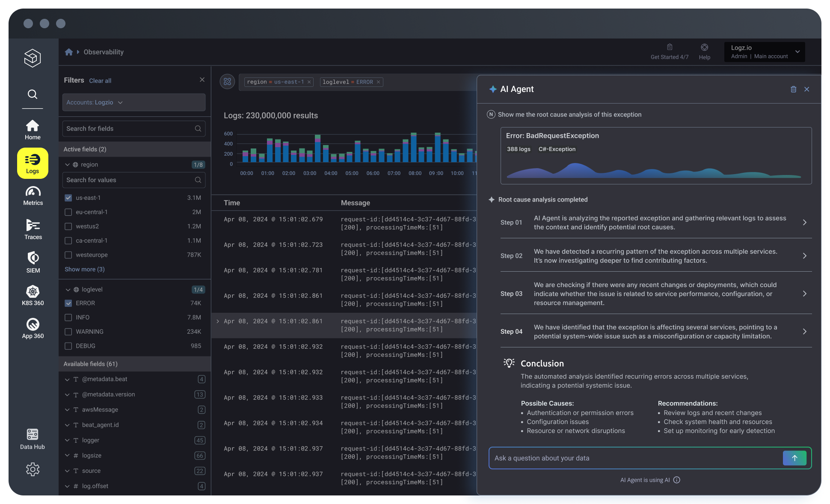Click Clear all to remove filters

tap(100, 80)
